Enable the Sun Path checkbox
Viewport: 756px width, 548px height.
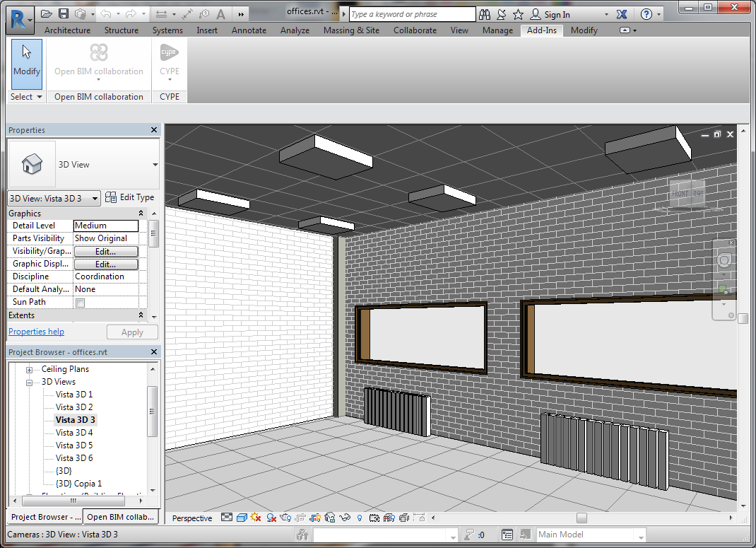point(80,303)
